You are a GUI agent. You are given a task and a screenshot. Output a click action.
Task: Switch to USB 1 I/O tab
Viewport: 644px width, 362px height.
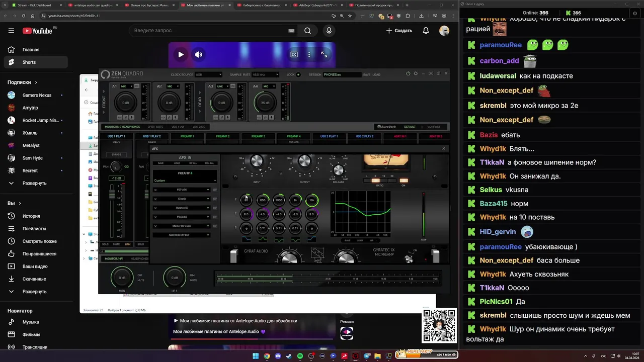tap(178, 127)
